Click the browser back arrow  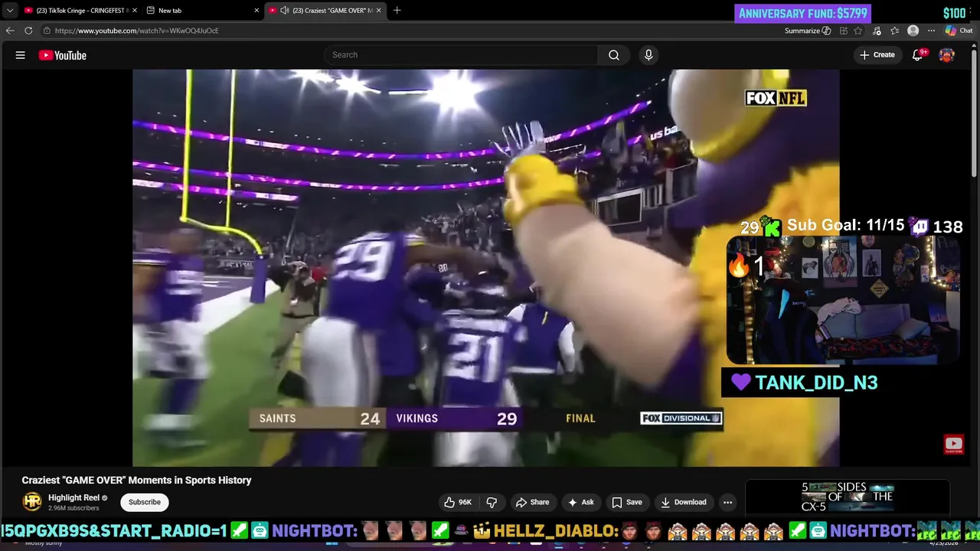10,31
